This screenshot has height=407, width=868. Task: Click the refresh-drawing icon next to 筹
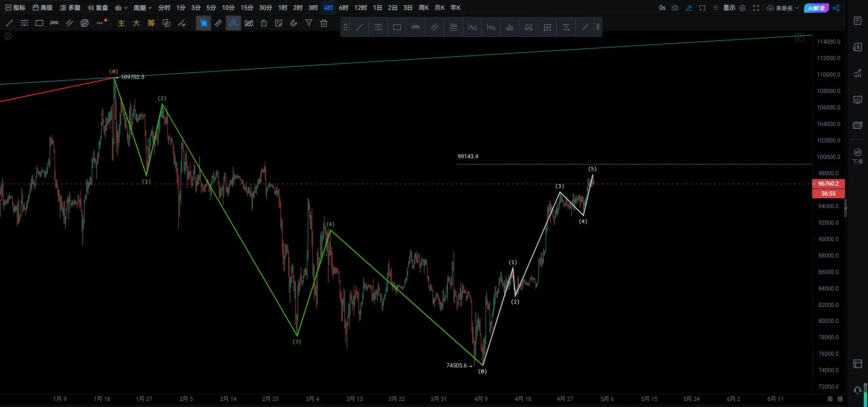[x=166, y=23]
